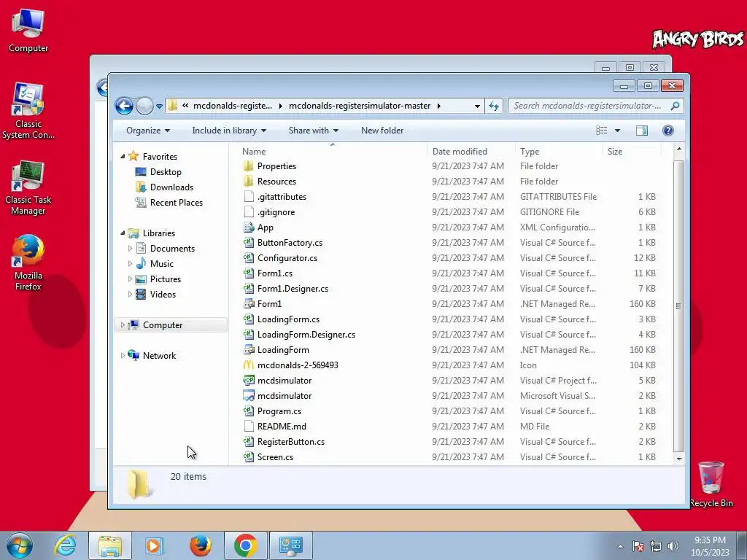The height and width of the screenshot is (560, 747).
Task: Click the Back navigation arrow in Explorer
Action: [x=124, y=106]
